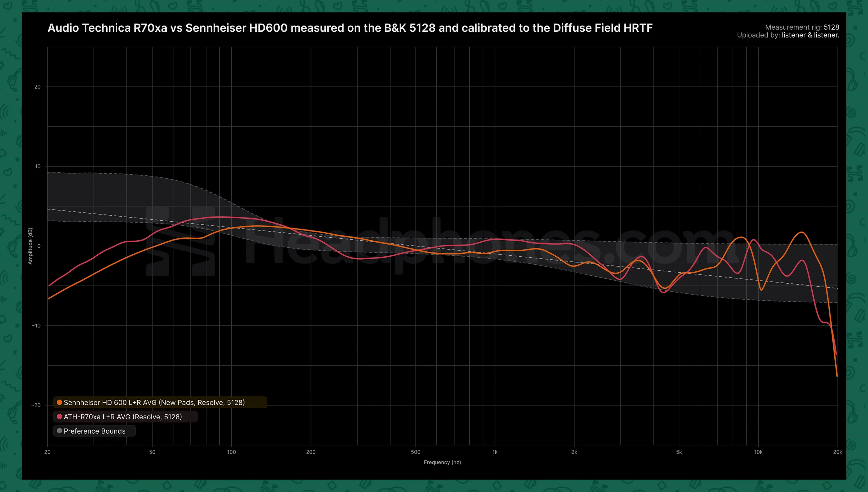The height and width of the screenshot is (492, 868).
Task: Click the 'Measurement rig: 5128' text
Action: [802, 27]
